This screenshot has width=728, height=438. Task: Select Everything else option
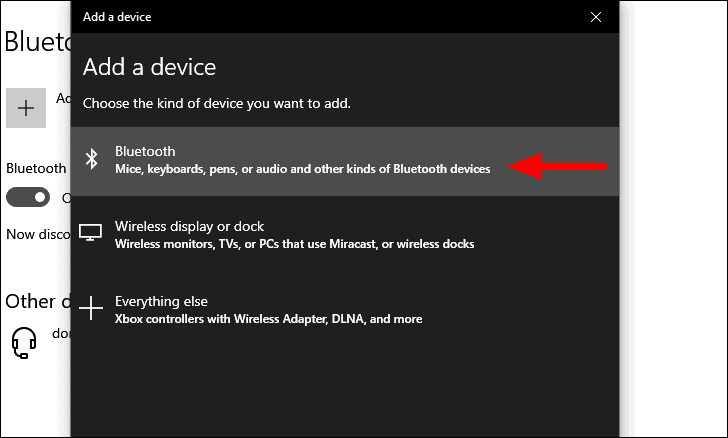click(345, 310)
